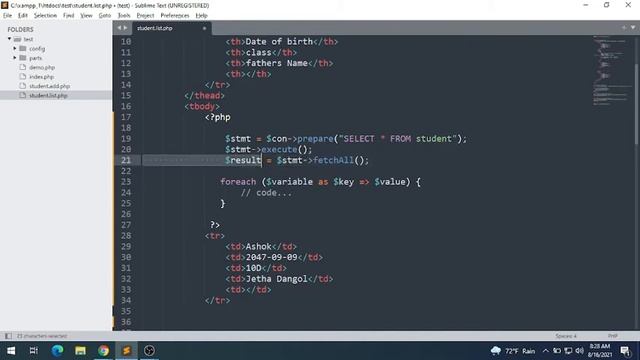Click line number 21 in gutter
This screenshot has width=640, height=360.
126,160
